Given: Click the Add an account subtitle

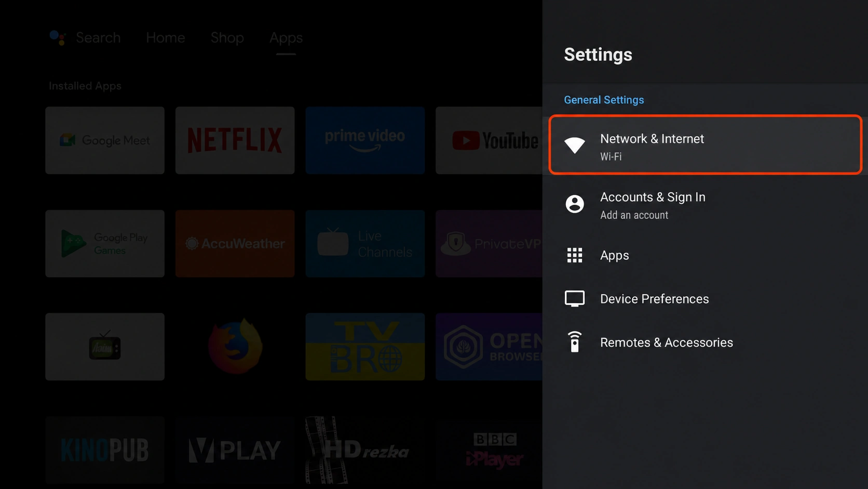Looking at the screenshot, I should (x=634, y=215).
